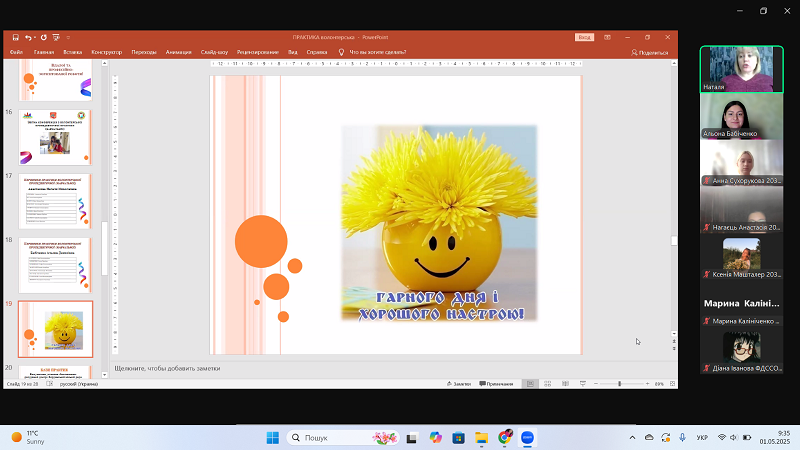
Task: Open Chrome icon in taskbar
Action: [505, 437]
